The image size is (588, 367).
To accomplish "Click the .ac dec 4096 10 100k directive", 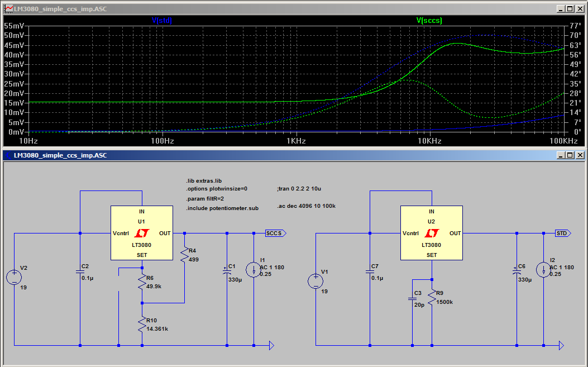I will (307, 206).
